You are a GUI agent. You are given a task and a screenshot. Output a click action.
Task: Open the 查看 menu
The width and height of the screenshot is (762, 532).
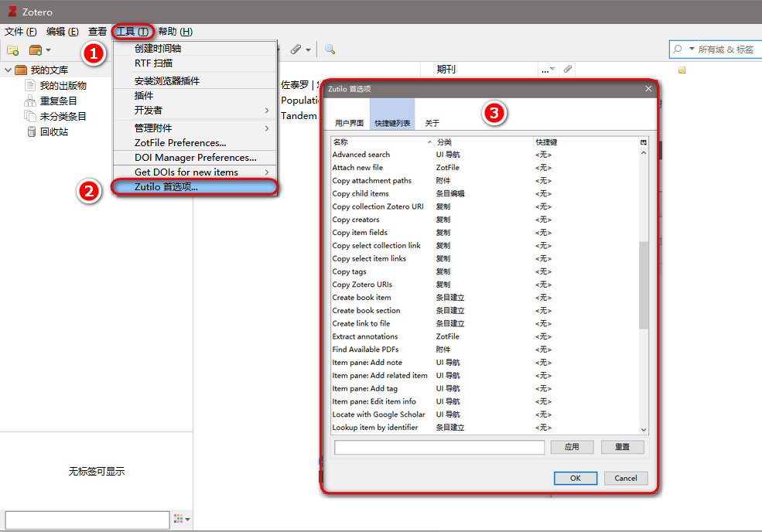(x=97, y=32)
